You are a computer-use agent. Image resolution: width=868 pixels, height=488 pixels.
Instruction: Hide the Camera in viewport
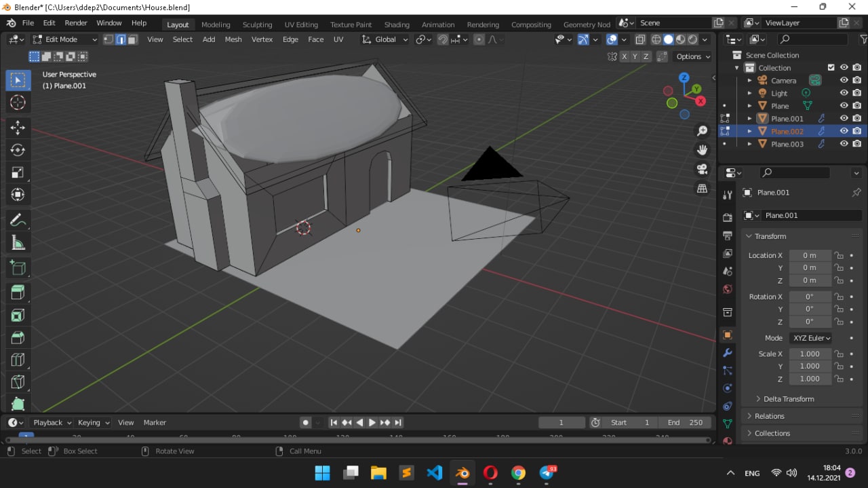pyautogui.click(x=844, y=80)
